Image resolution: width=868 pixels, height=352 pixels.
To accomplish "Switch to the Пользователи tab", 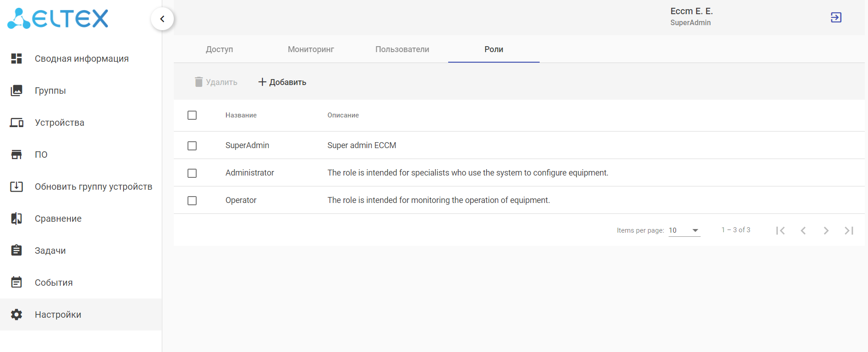I will [x=402, y=49].
